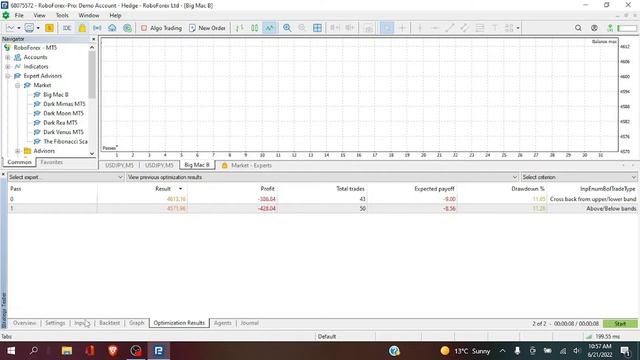Open new chart toolbar icon

pos(10,28)
